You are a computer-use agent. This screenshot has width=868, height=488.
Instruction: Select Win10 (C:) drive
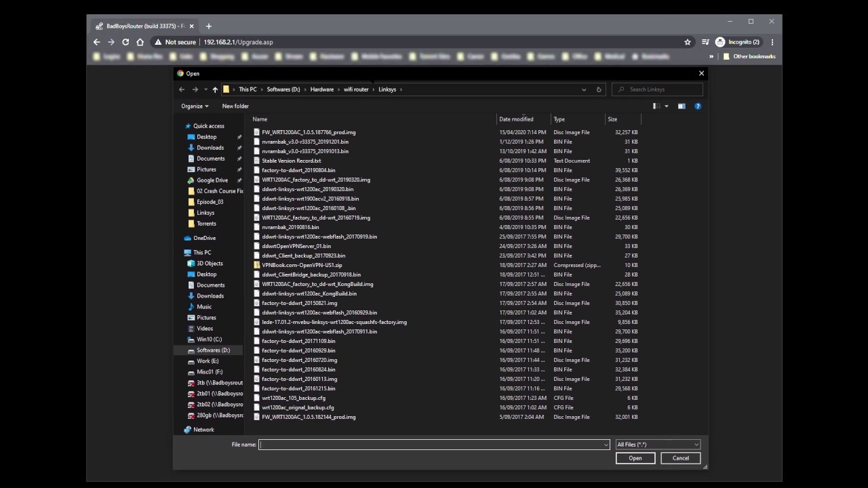click(x=209, y=340)
